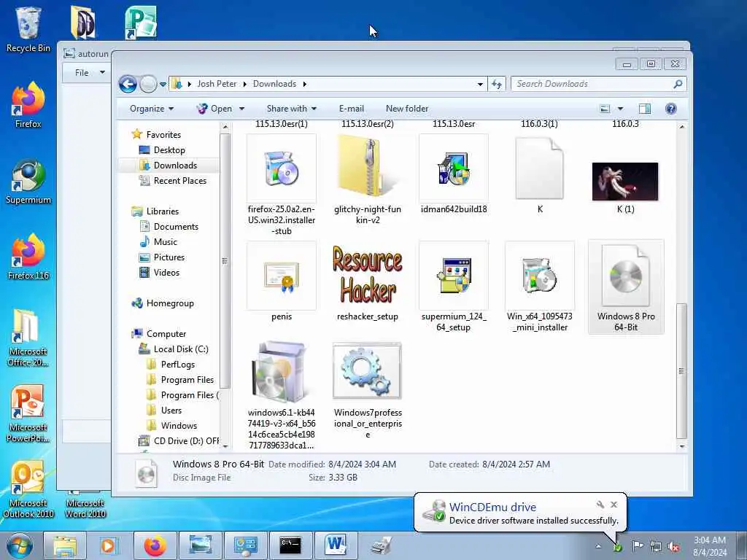
Task: Open the PerfLogs folder in the tree
Action: point(177,365)
